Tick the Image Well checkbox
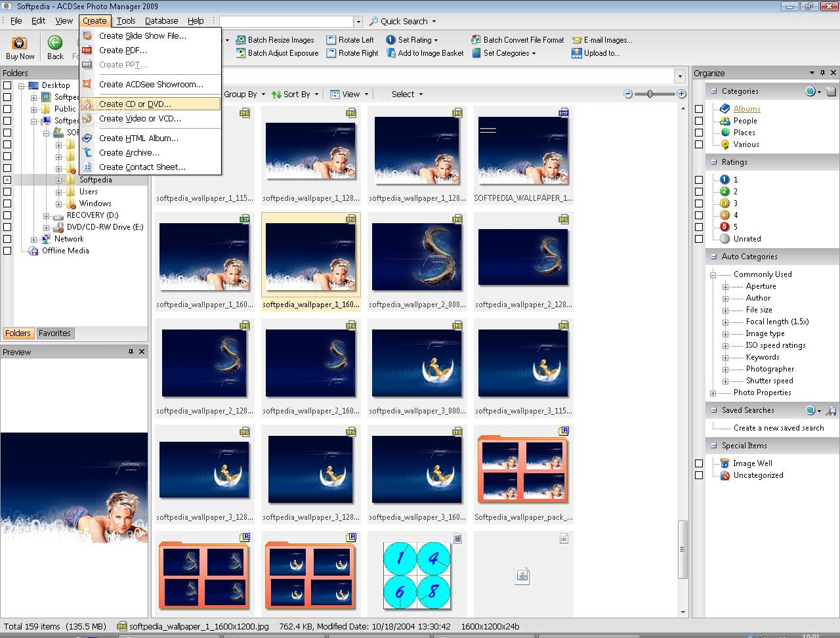Image resolution: width=840 pixels, height=638 pixels. point(699,463)
